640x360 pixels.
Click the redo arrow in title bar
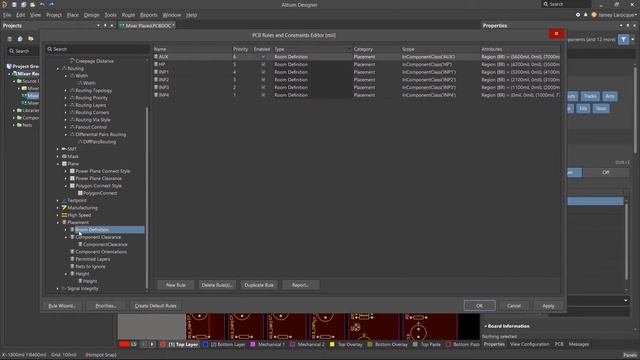(51, 4)
